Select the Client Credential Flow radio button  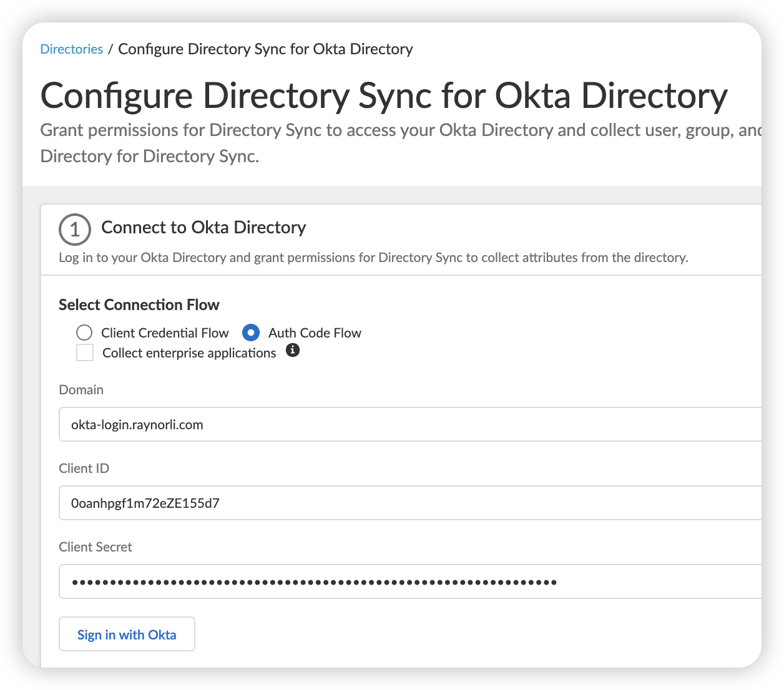point(84,333)
